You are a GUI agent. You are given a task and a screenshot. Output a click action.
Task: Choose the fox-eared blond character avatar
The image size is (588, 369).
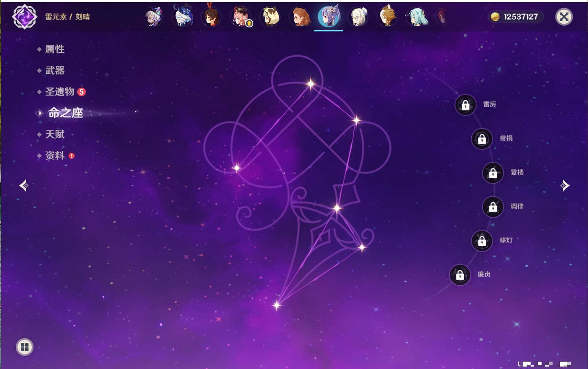click(388, 17)
